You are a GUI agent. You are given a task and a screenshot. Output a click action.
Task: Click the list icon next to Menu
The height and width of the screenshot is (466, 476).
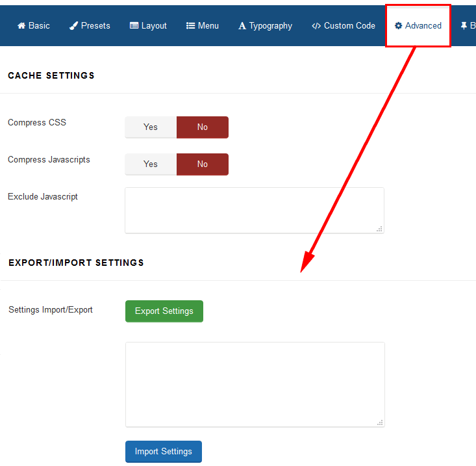coord(191,26)
